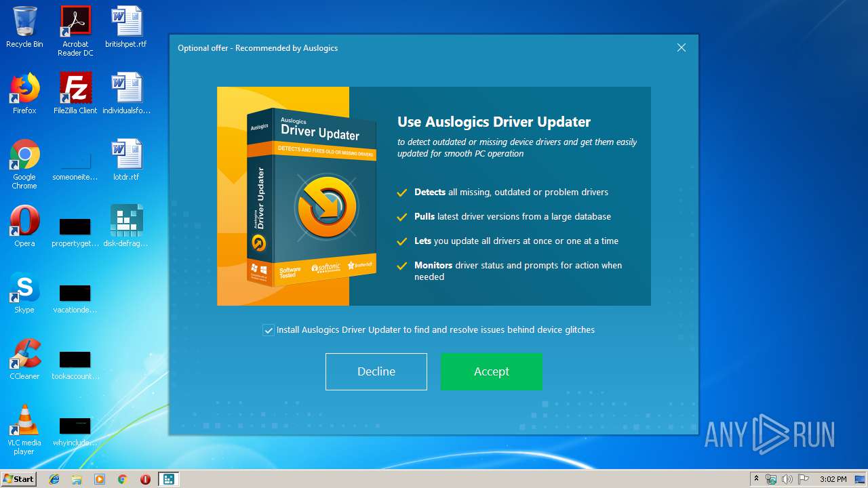The width and height of the screenshot is (868, 488).
Task: Select the individualsfo... document icon
Action: 126,94
